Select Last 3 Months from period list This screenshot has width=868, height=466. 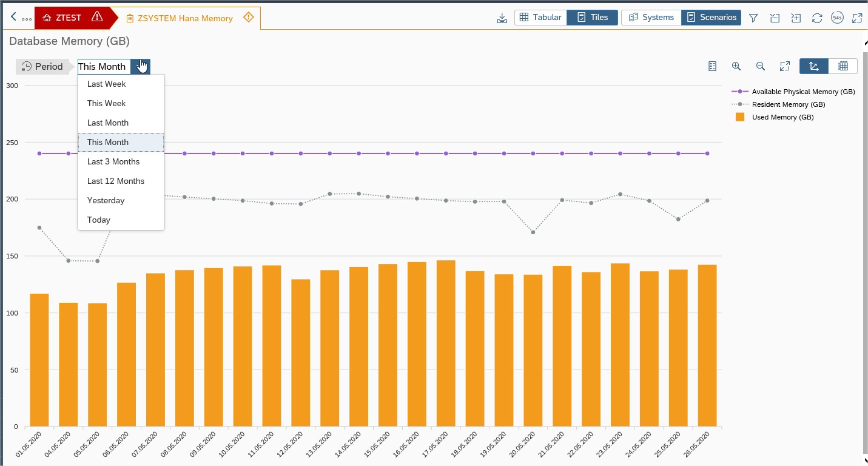click(113, 161)
